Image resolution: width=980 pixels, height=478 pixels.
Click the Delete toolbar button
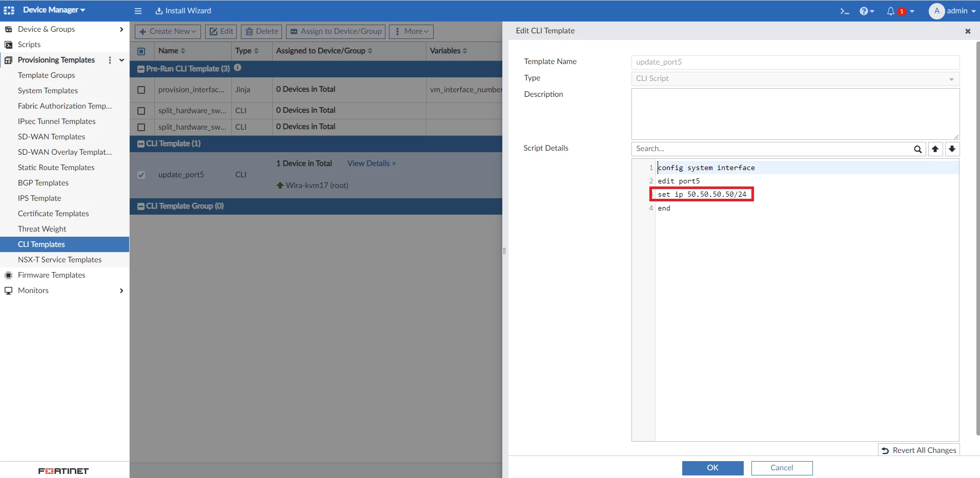pyautogui.click(x=261, y=31)
